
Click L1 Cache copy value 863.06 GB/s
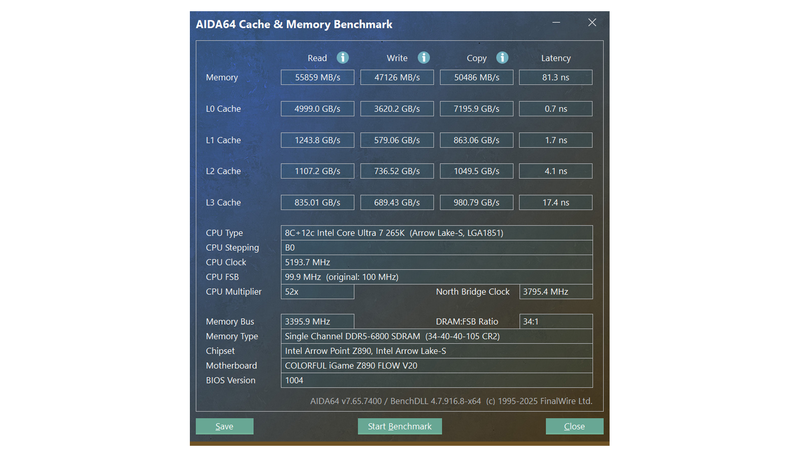coord(477,140)
